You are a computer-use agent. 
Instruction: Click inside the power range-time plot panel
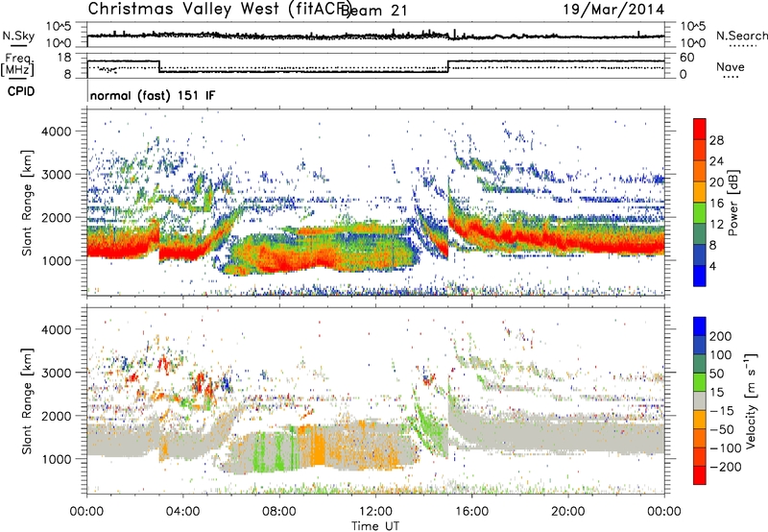(x=375, y=203)
